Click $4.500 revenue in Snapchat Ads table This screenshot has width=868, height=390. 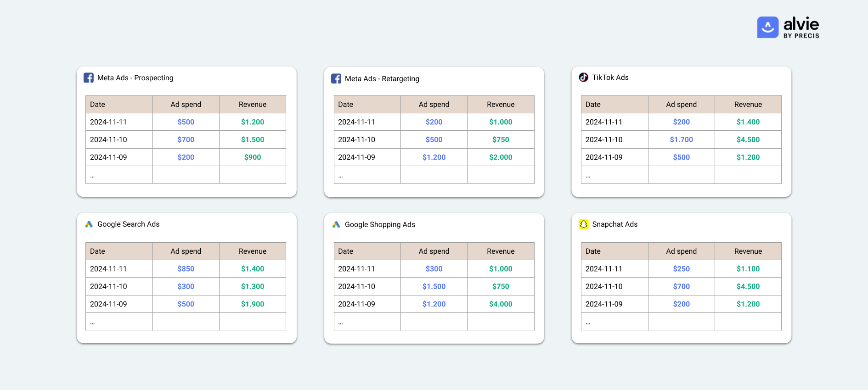(x=748, y=286)
